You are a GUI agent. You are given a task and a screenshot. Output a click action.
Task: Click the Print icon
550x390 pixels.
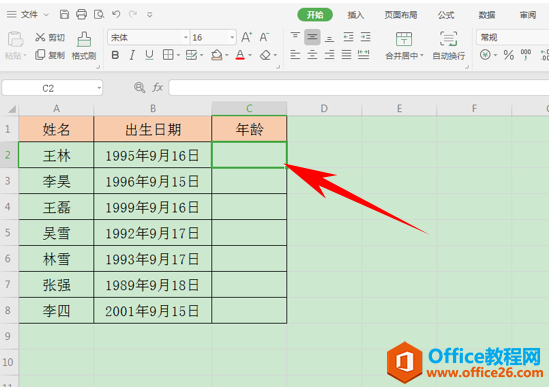[x=81, y=14]
